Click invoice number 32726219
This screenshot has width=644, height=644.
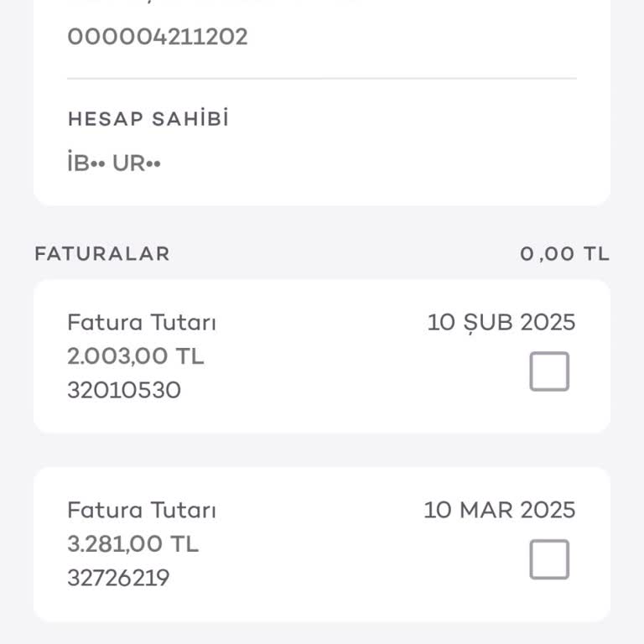[x=118, y=578]
